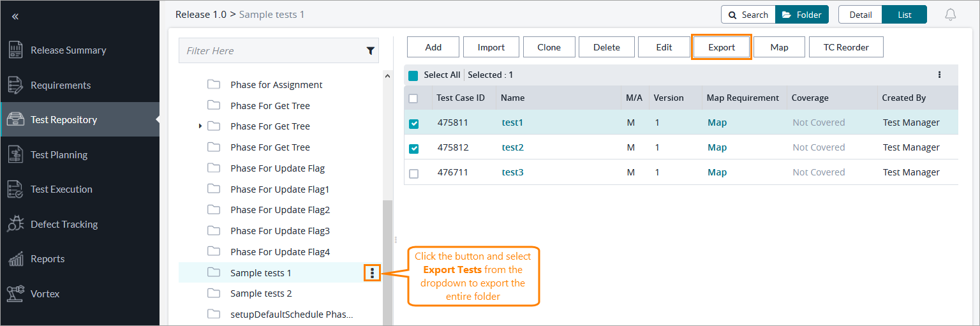Click the notification bell icon

951,15
